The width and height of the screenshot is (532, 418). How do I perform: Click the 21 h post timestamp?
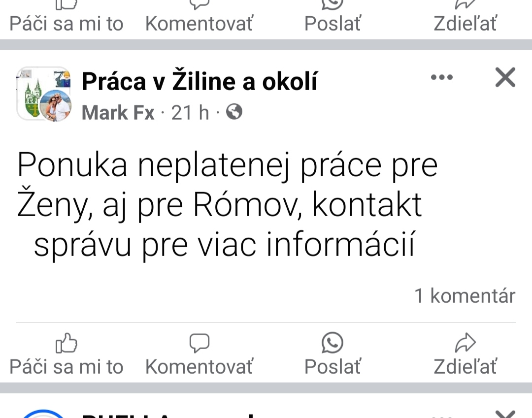(x=190, y=113)
